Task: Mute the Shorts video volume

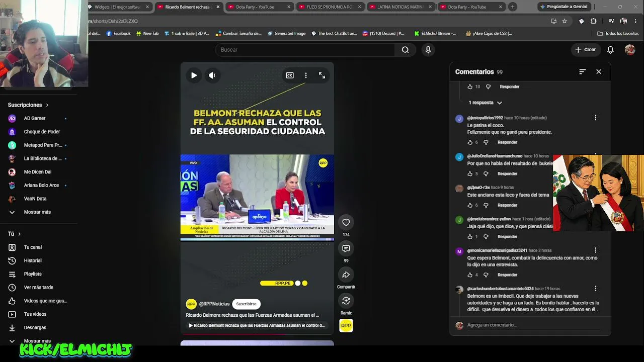Action: click(212, 75)
